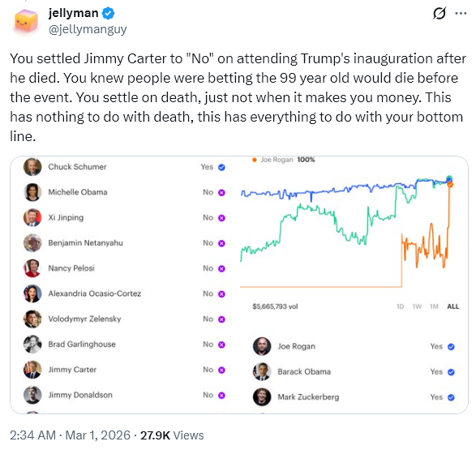Click the 27.9K Views count
476x450 pixels.
(172, 435)
